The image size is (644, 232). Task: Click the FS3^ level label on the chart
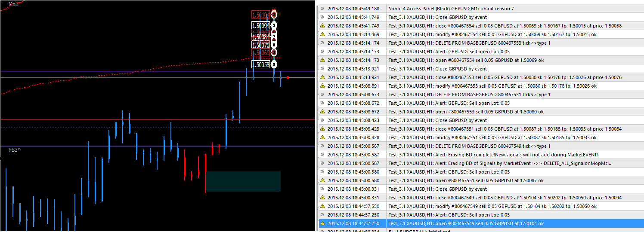tap(15, 150)
